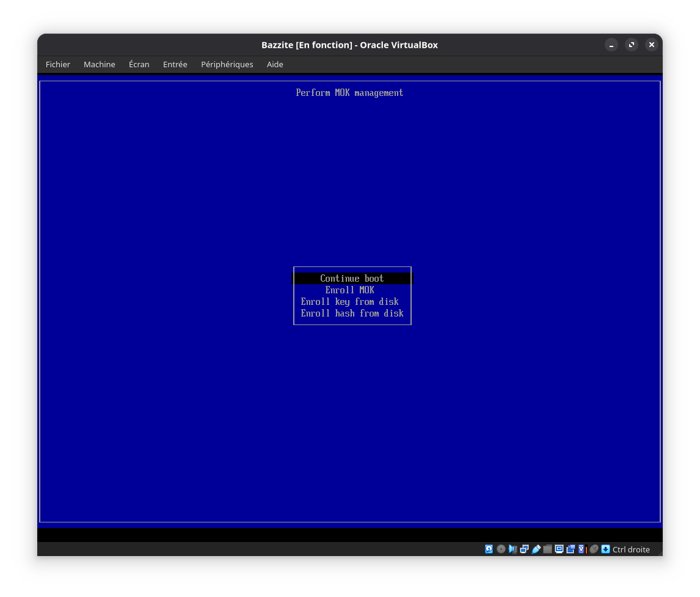Screen dimensions: 700x597
Task: Open the USB devices status icon
Action: [536, 549]
